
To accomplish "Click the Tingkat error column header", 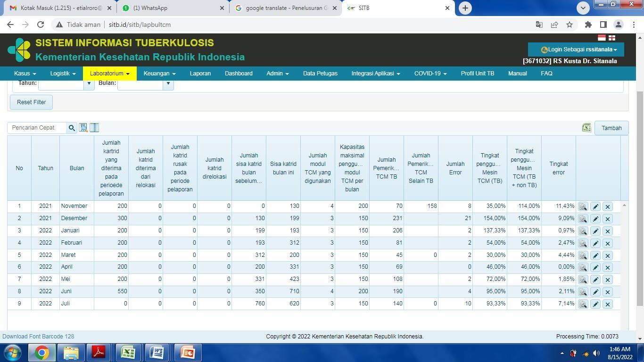I will tap(559, 168).
